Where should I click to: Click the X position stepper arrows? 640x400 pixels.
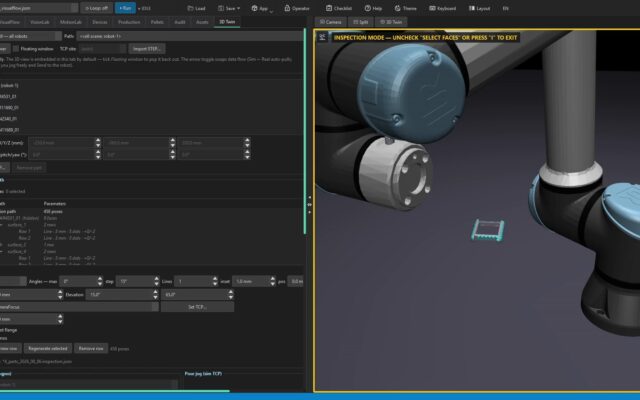[x=98, y=143]
